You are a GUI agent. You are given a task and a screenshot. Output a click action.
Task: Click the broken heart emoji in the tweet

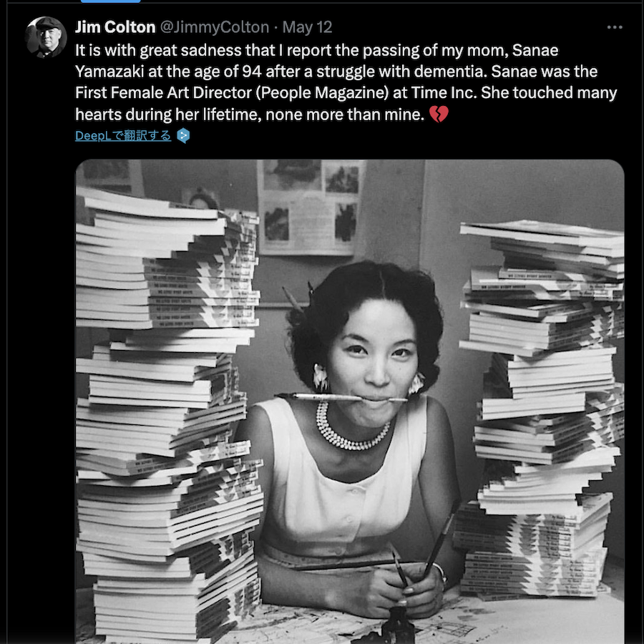[x=439, y=114]
